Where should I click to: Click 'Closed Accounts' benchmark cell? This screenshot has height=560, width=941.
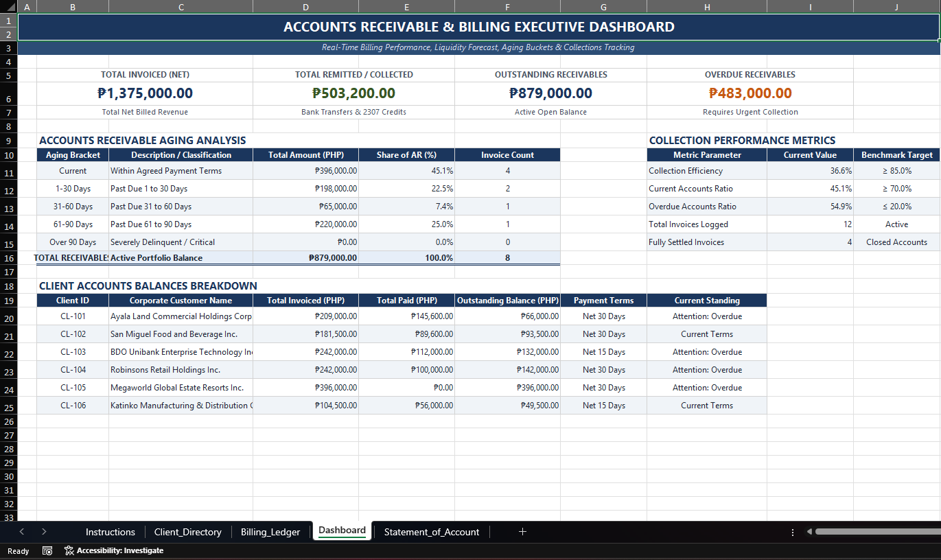coord(896,242)
